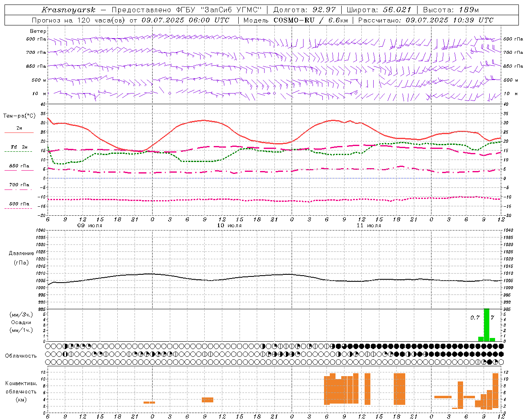Click the '(мм/1ч.)' precipitation unit label

[21, 330]
